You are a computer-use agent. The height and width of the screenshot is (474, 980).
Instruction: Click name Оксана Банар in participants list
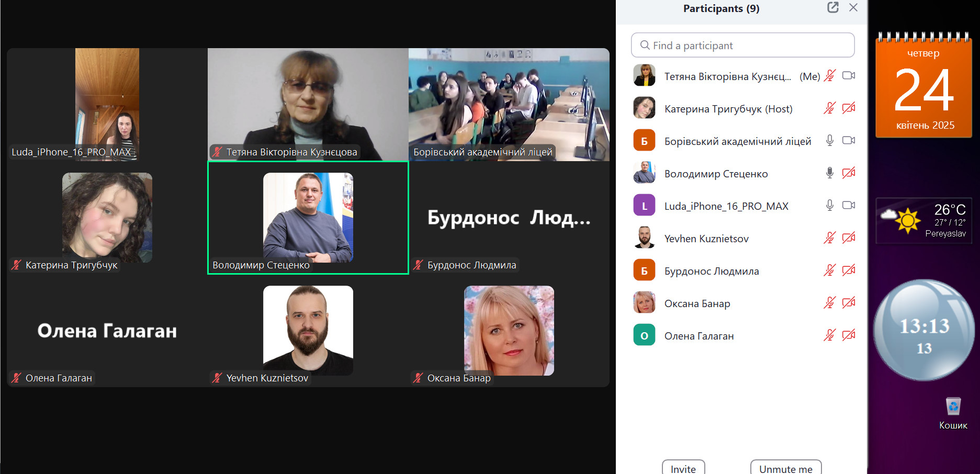coord(697,303)
